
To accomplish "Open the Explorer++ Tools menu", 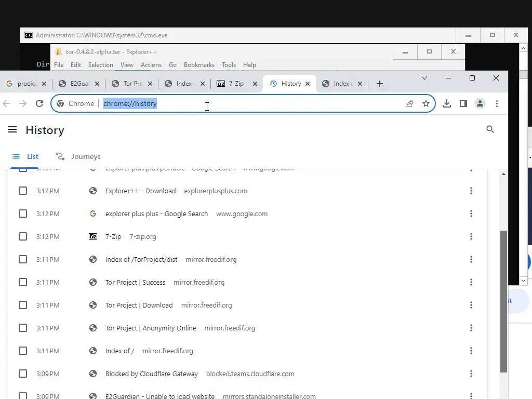I will coord(229,65).
